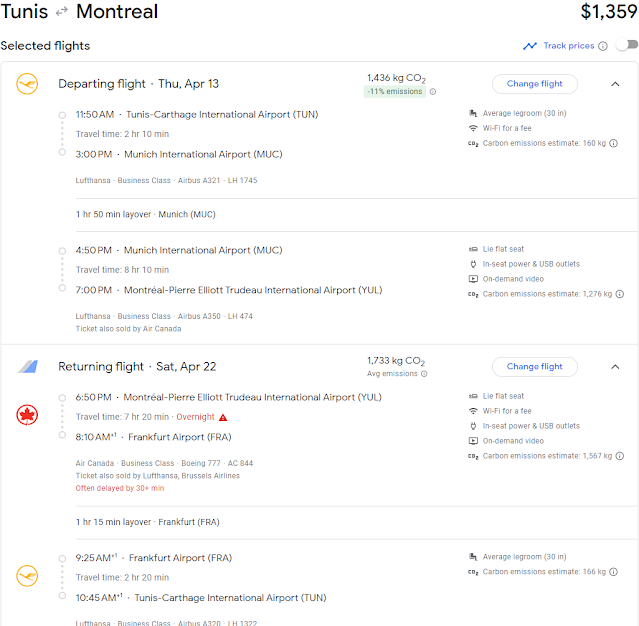Screen dimensions: 639x626
Task: Click the Selected flights heading
Action: 45,46
